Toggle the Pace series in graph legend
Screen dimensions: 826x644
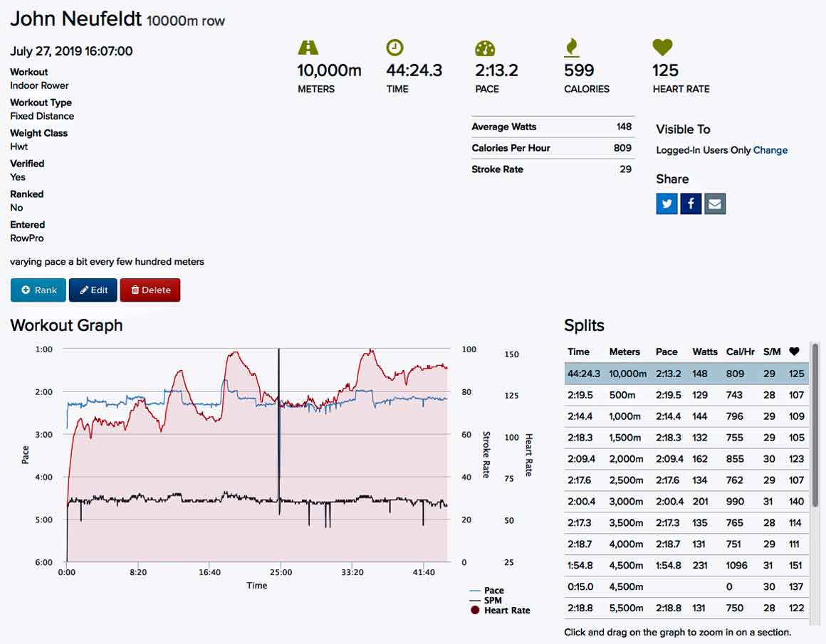pos(487,591)
